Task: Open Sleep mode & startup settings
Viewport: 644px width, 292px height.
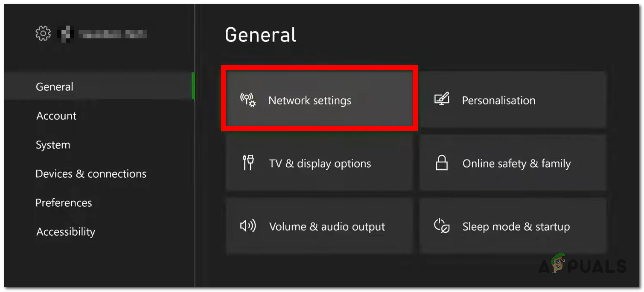Action: click(x=512, y=226)
